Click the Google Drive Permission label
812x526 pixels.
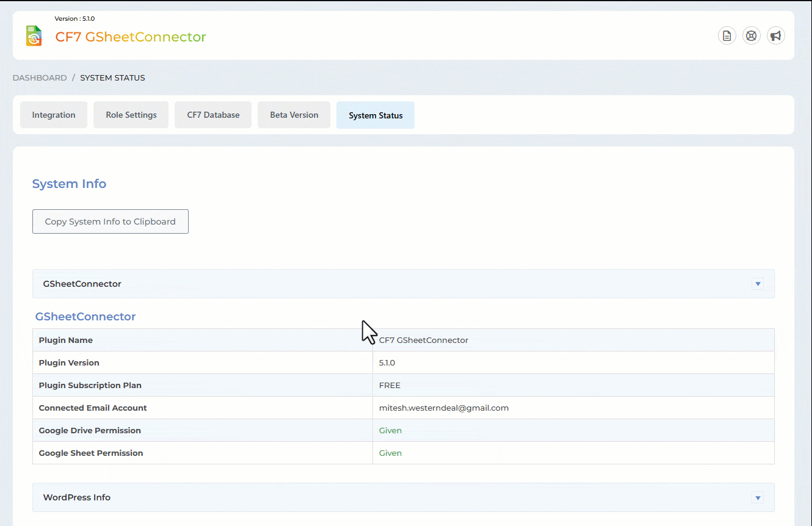click(x=90, y=430)
